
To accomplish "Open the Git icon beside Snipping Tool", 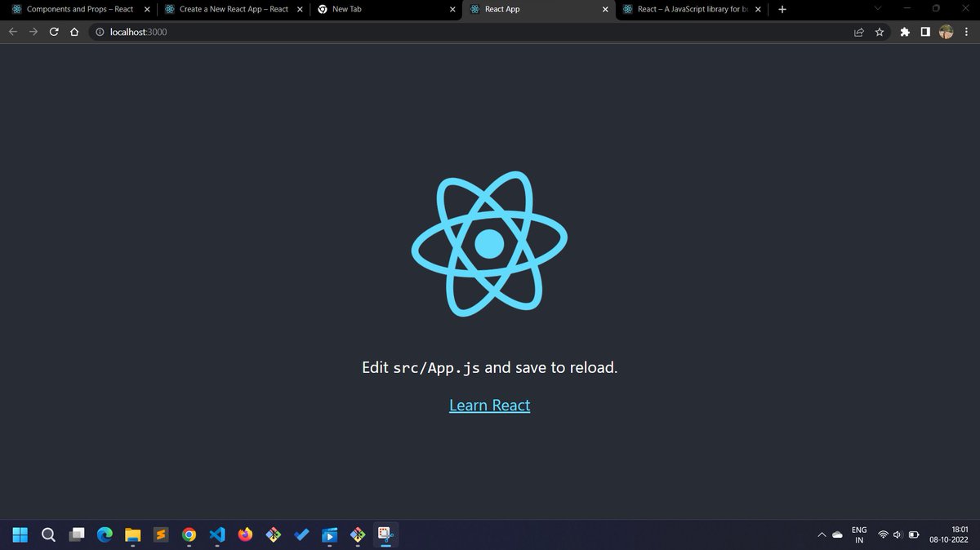I will coord(357,535).
